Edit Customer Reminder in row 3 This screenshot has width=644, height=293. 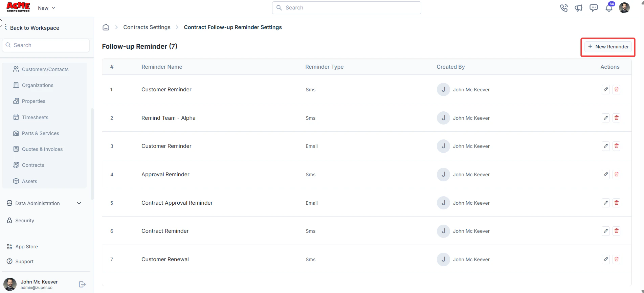pos(606,146)
